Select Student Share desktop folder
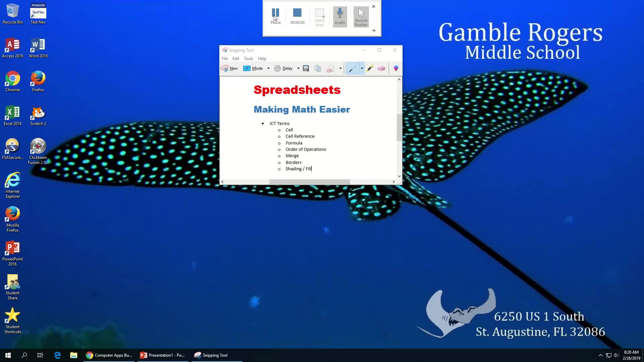This screenshot has width=644, height=362. point(13,287)
